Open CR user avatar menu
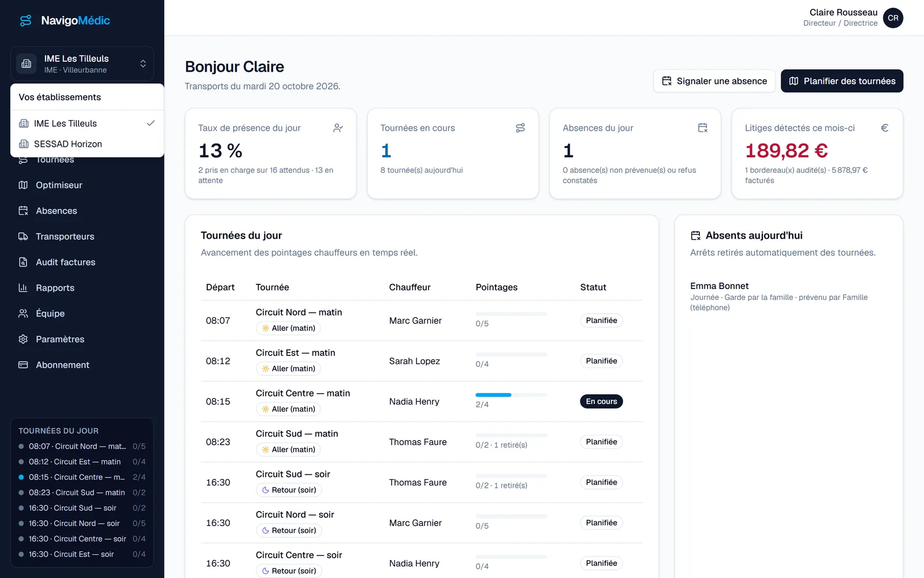Screen dimensions: 924x578 [x=893, y=18]
